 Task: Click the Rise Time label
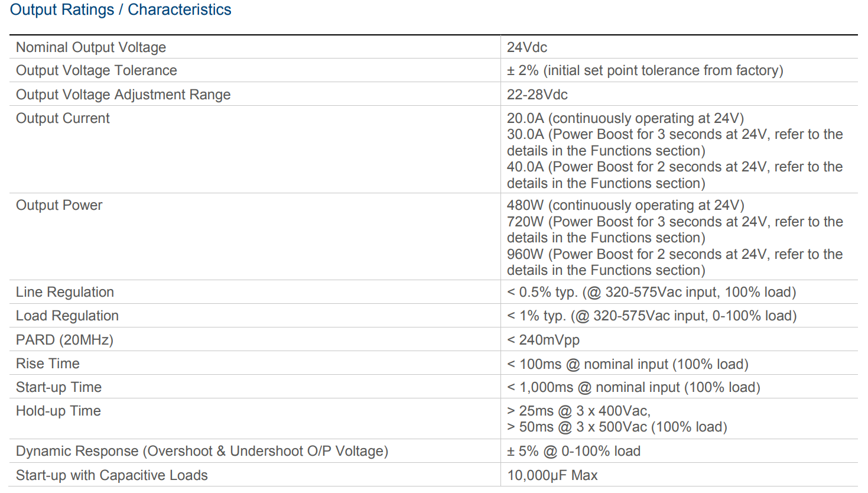(48, 364)
